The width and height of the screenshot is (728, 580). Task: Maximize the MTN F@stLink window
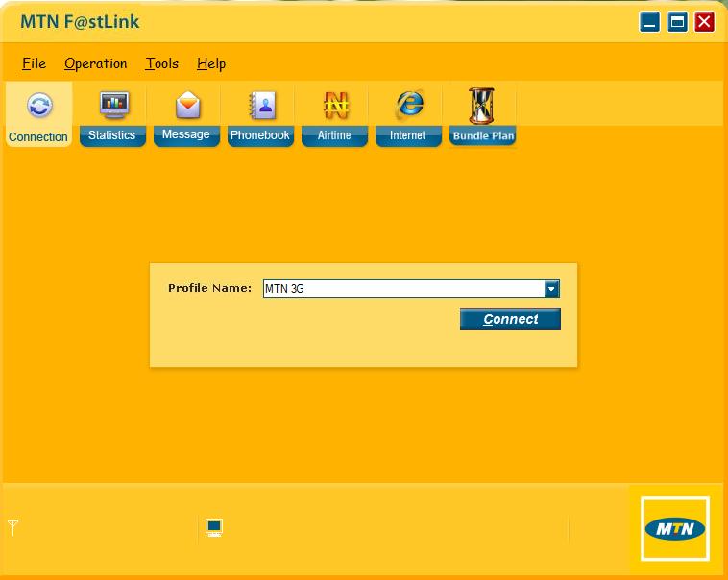tap(677, 22)
